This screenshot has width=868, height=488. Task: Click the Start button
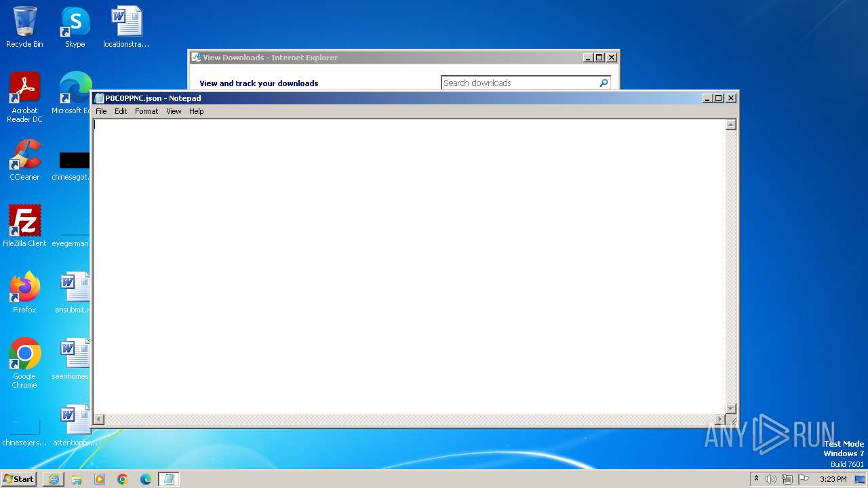[18, 479]
